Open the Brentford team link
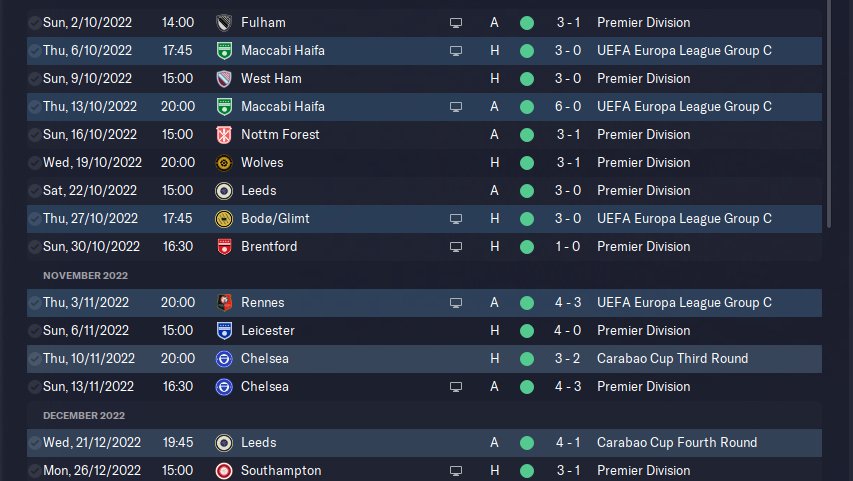Screen dimensions: 853x481 click(x=268, y=246)
